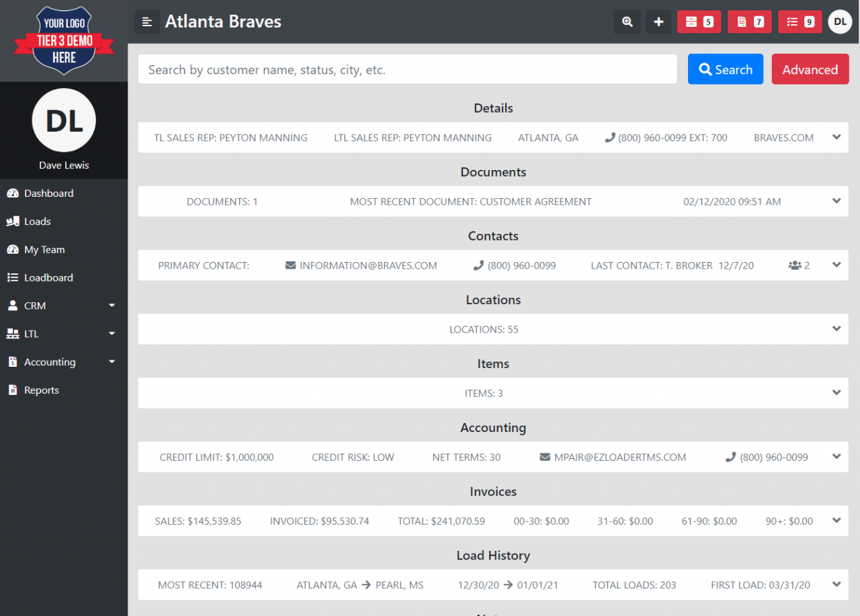
Task: Click the My Team gauge icon
Action: (x=13, y=250)
